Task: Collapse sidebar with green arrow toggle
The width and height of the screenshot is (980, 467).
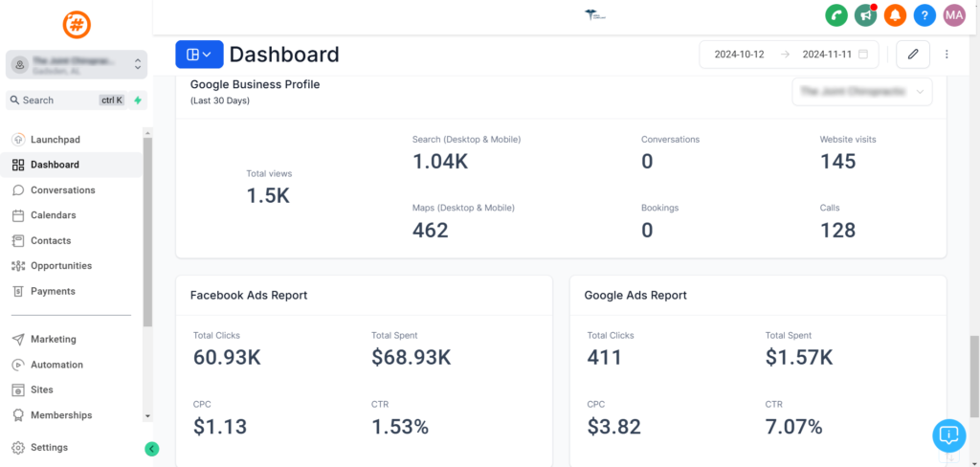Action: [151, 448]
